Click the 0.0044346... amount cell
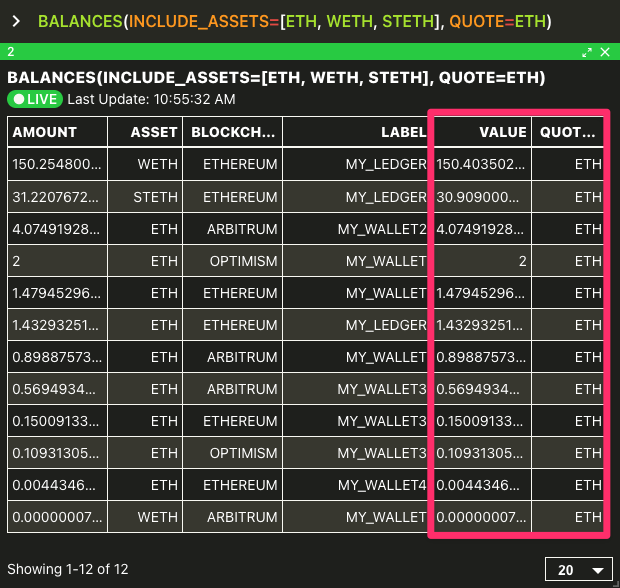Viewport: 620px width, 588px height. tap(57, 485)
